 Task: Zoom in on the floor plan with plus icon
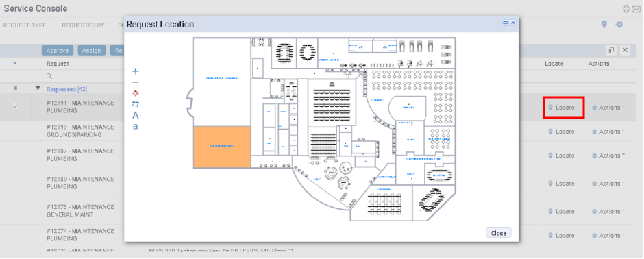click(x=136, y=71)
